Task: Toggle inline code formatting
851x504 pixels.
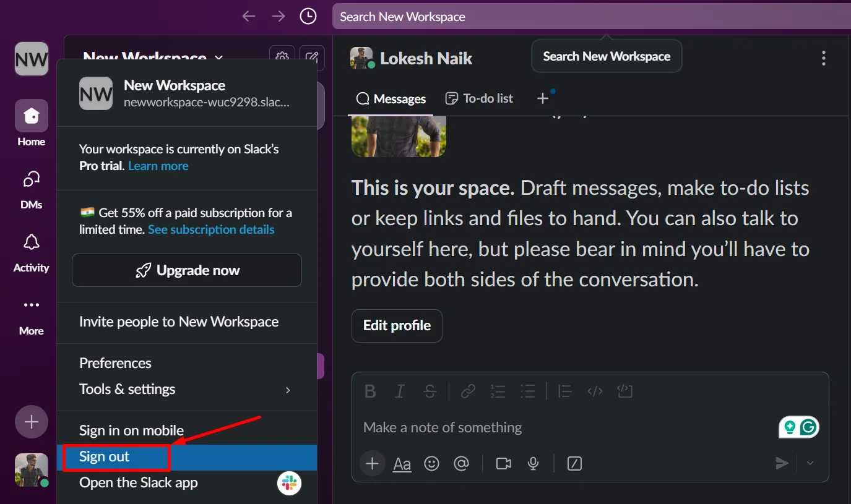Action: pos(595,391)
